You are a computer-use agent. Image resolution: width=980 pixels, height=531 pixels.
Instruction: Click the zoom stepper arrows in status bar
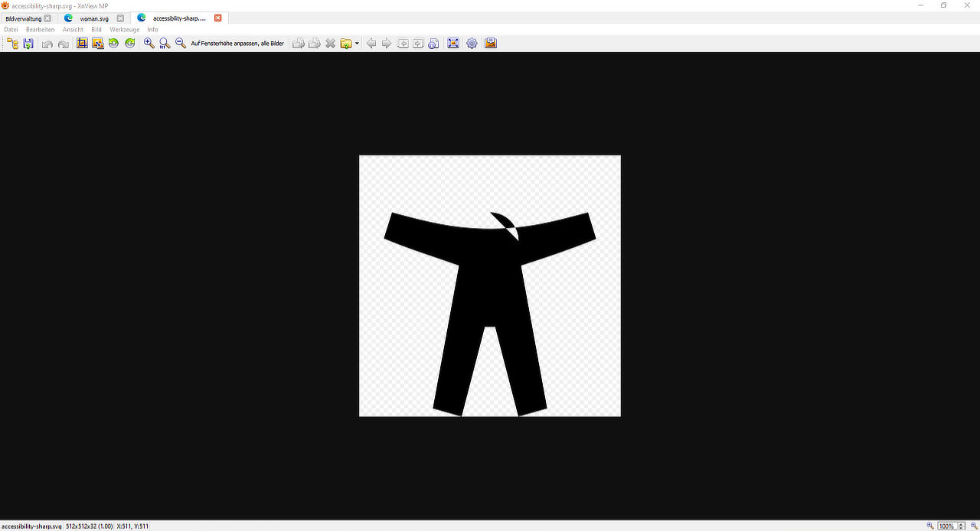pyautogui.click(x=960, y=526)
